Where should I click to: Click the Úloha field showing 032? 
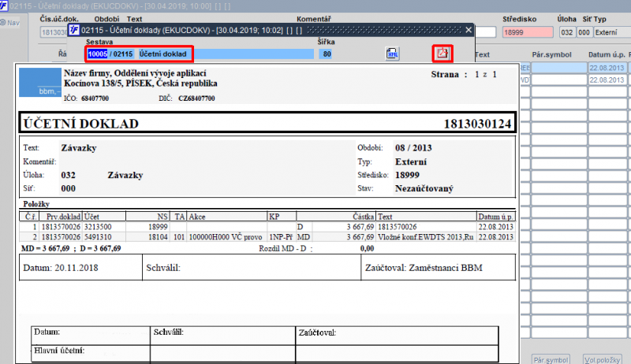566,32
